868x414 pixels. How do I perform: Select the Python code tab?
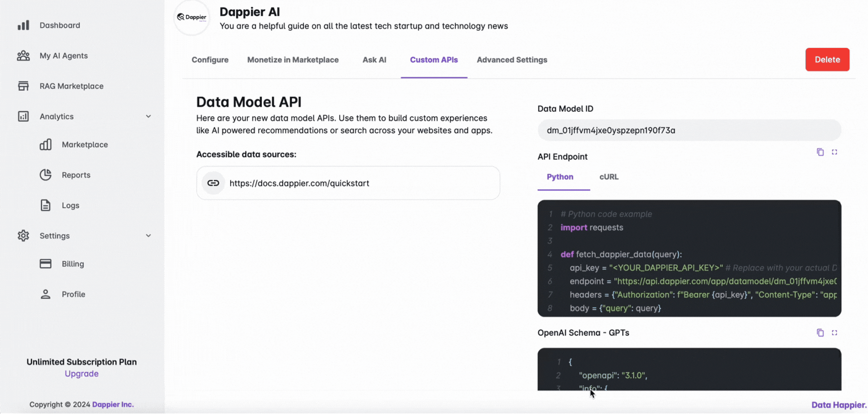click(560, 177)
